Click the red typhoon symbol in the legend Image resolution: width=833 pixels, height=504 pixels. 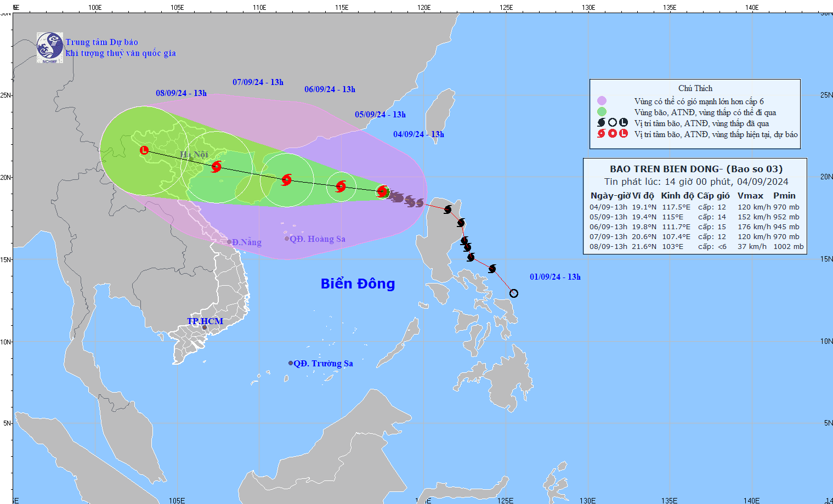[602, 133]
